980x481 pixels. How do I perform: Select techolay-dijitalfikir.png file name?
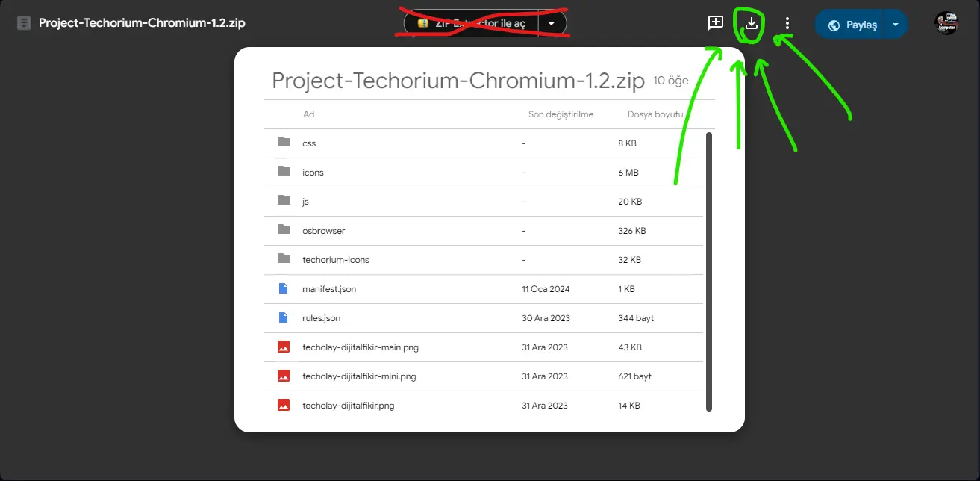pyautogui.click(x=348, y=406)
